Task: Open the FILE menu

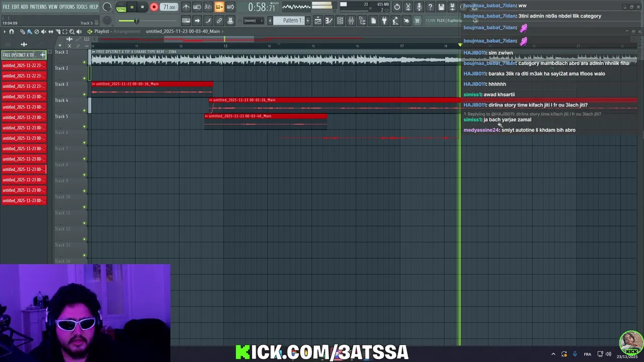Action: [x=6, y=7]
